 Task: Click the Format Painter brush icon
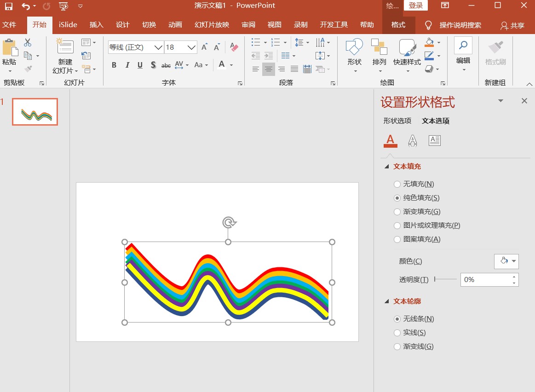click(x=28, y=69)
